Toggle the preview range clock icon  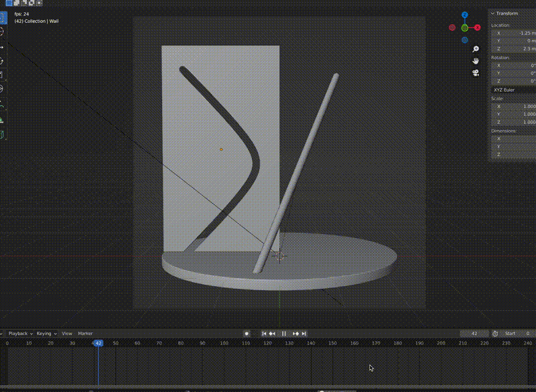coord(495,334)
